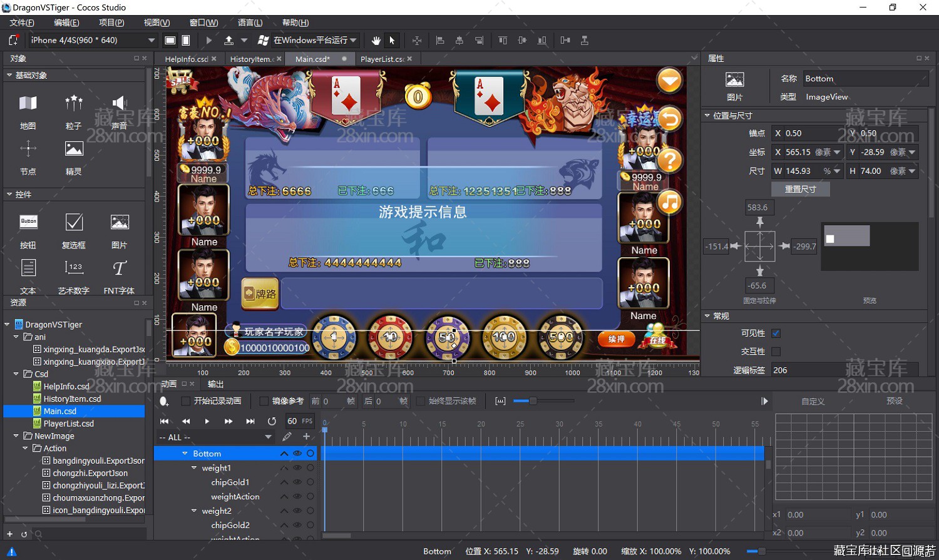
Task: Enable 开始记录动画 checkbox
Action: click(x=185, y=401)
